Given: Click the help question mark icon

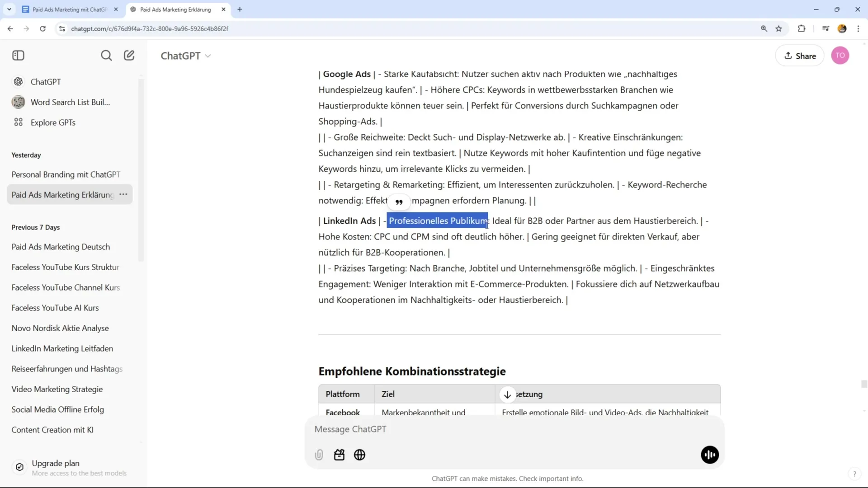Looking at the screenshot, I should click(x=854, y=474).
